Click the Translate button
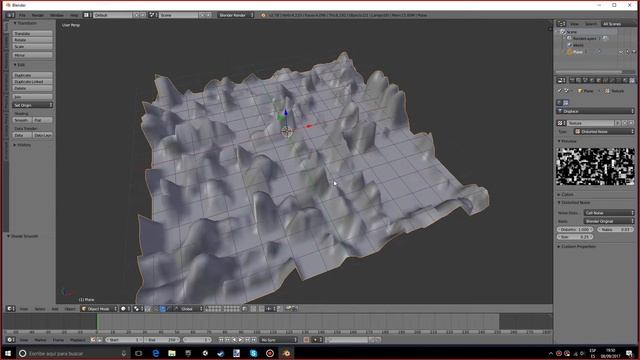640x360 pixels. pyautogui.click(x=33, y=33)
